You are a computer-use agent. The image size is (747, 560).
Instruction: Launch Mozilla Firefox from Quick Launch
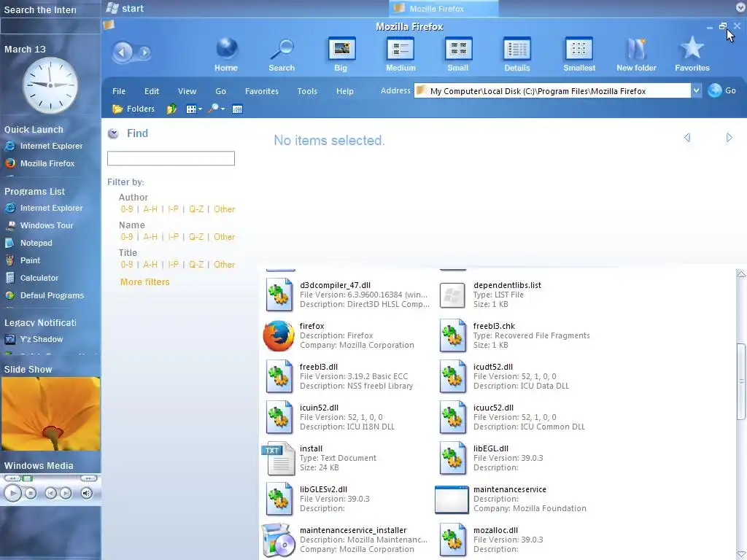point(40,163)
